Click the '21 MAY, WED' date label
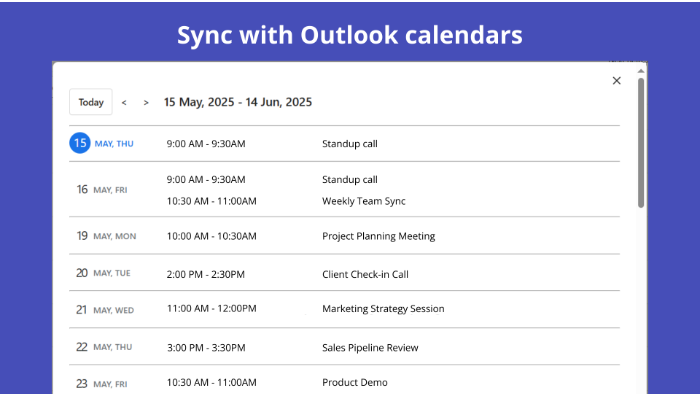 (x=105, y=310)
